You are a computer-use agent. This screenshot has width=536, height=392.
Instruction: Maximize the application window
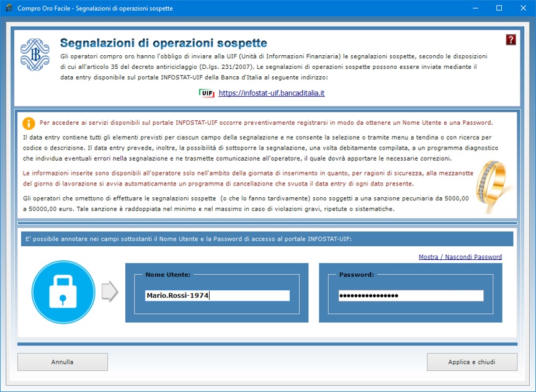point(499,9)
